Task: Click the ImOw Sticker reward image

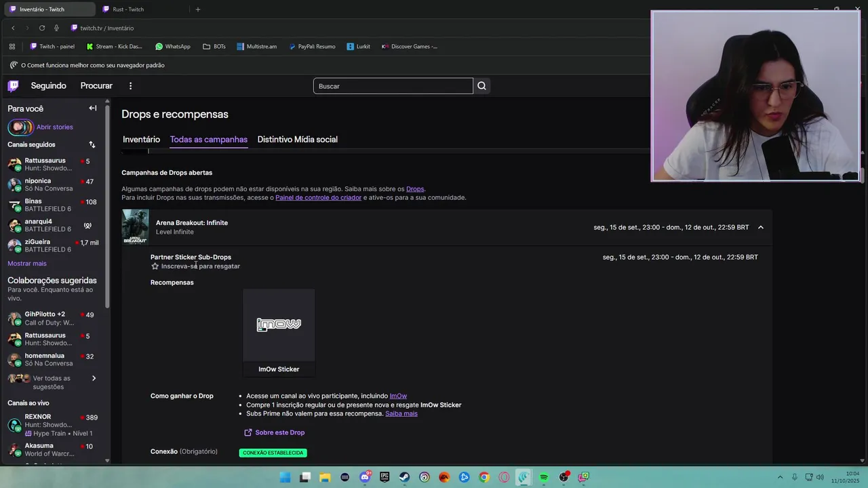Action: click(x=279, y=325)
